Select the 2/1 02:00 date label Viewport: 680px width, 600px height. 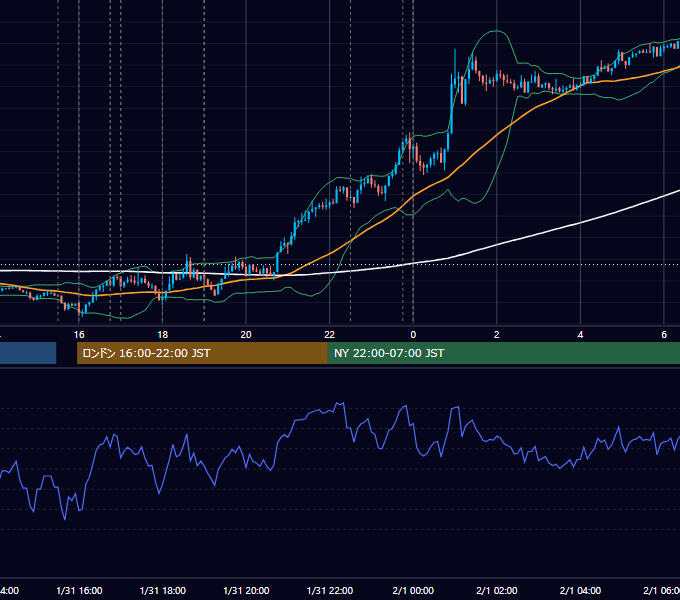[497, 590]
